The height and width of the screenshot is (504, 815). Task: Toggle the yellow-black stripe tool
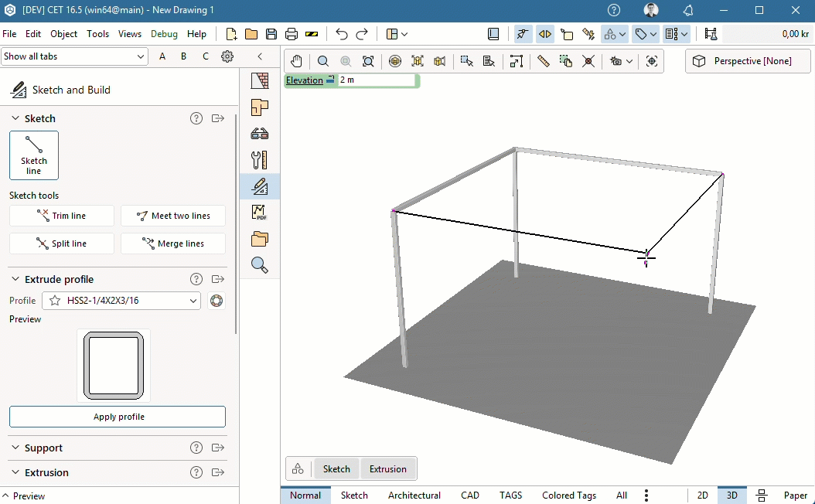[x=312, y=34]
